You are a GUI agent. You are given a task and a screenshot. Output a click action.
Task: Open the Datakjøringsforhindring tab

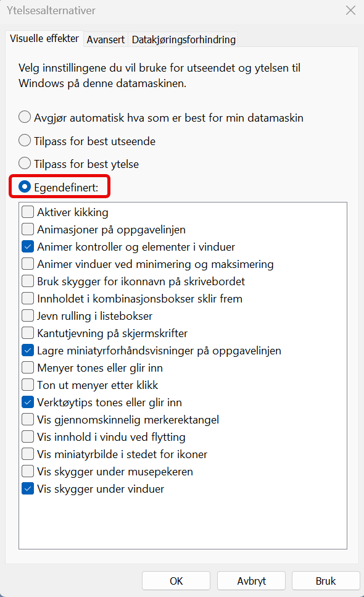pyautogui.click(x=183, y=39)
